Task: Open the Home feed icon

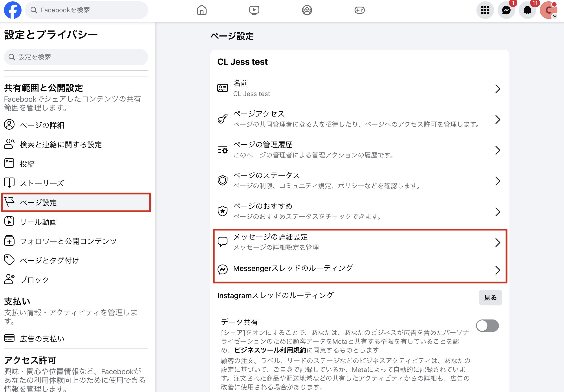Action: click(x=201, y=10)
